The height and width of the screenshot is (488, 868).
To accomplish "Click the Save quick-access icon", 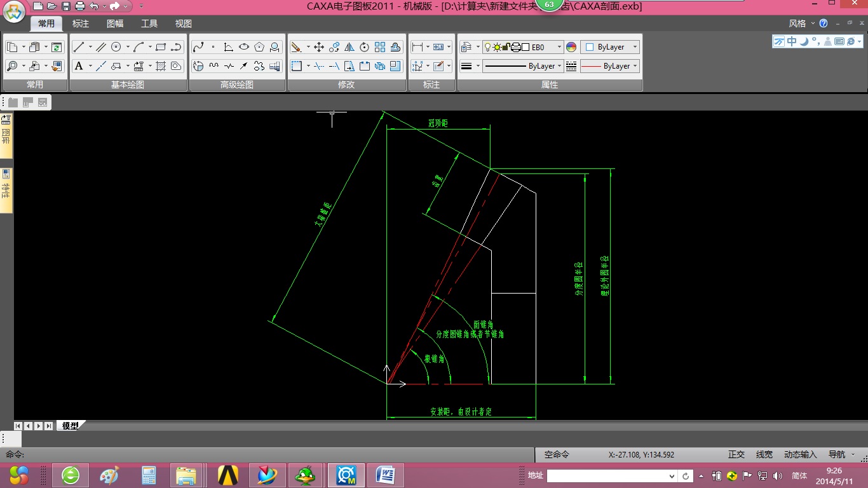I will (x=65, y=6).
